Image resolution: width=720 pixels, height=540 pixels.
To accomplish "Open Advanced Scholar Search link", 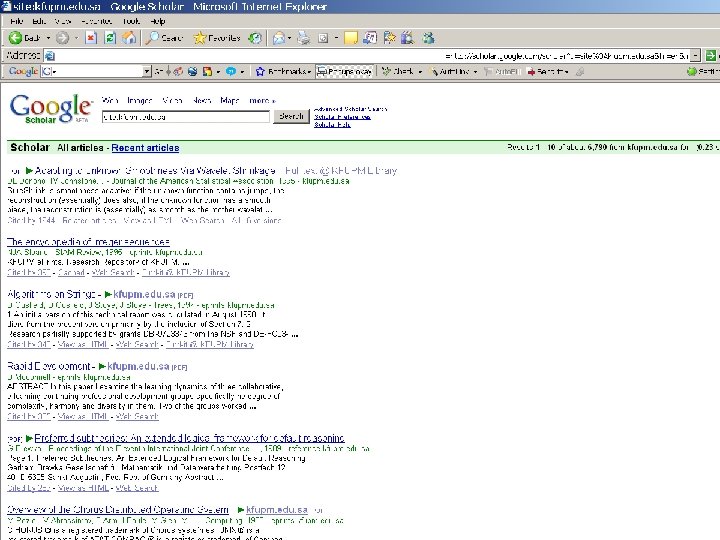I will point(350,109).
